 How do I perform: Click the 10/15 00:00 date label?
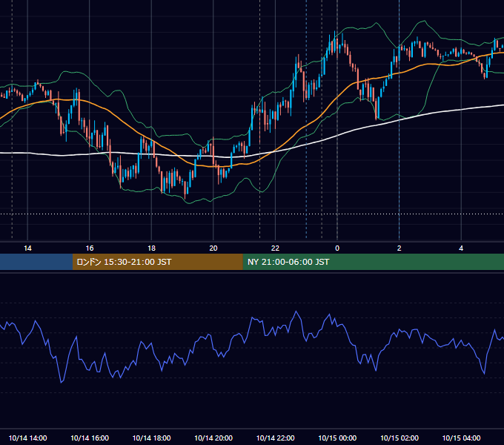tap(337, 438)
